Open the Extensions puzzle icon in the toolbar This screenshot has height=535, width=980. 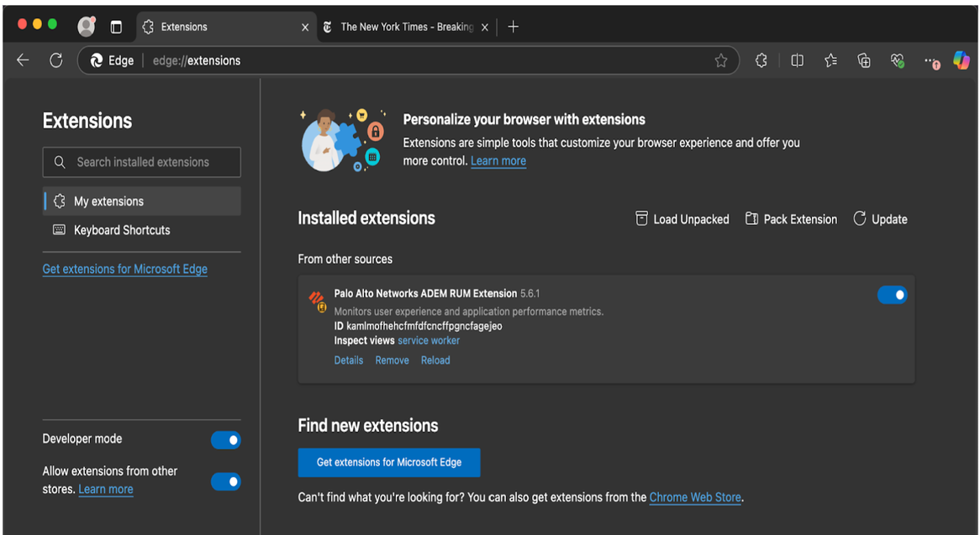761,60
